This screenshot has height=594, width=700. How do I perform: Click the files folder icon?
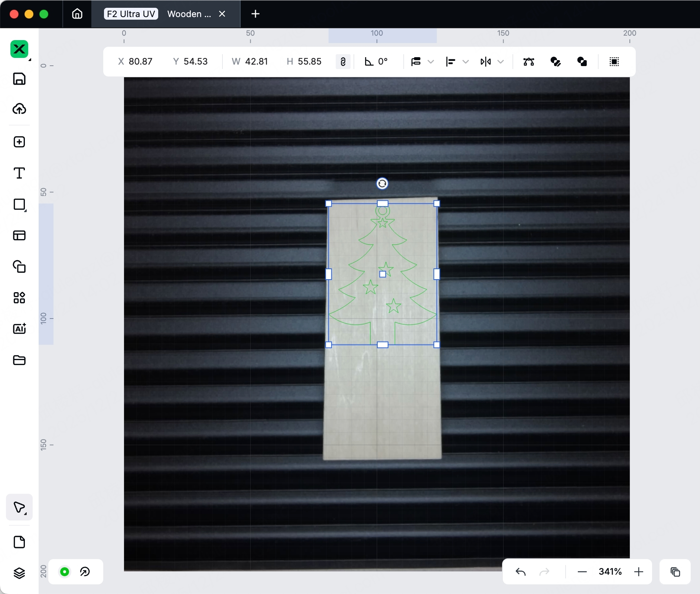[19, 360]
